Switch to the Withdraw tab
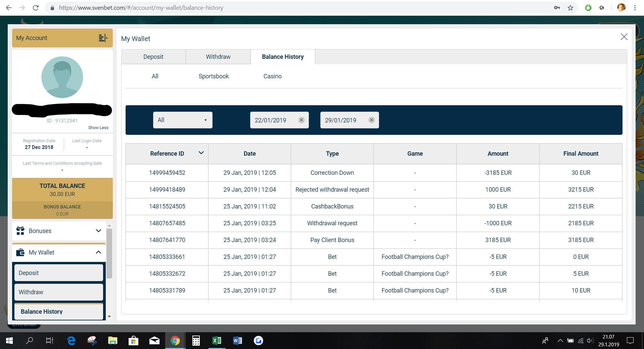 pyautogui.click(x=218, y=56)
